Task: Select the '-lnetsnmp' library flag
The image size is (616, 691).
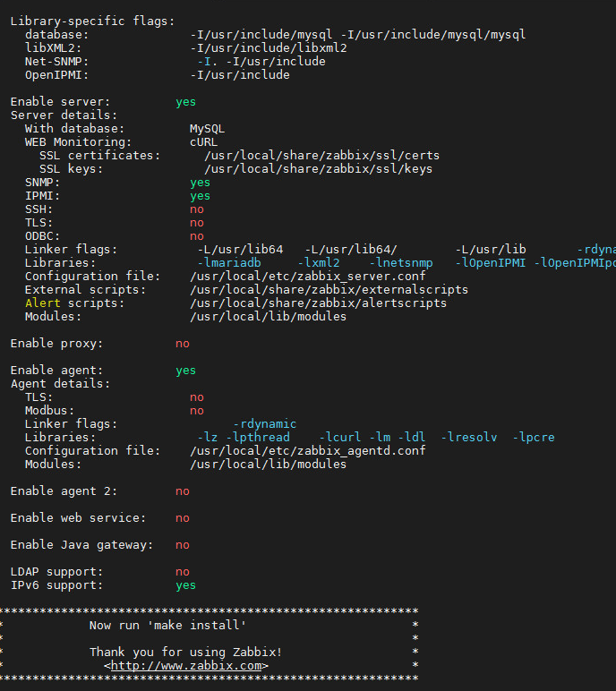Action: tap(401, 263)
